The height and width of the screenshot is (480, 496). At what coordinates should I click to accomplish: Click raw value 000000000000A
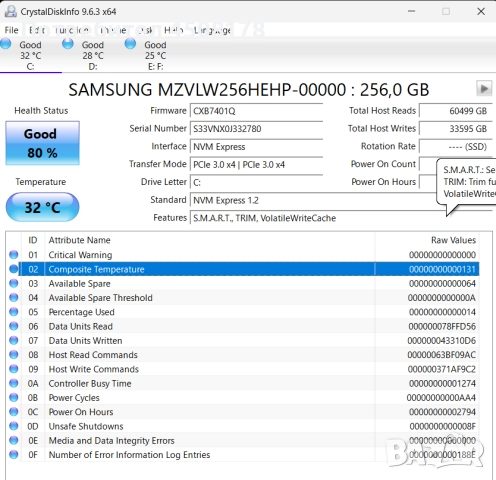[x=441, y=298]
